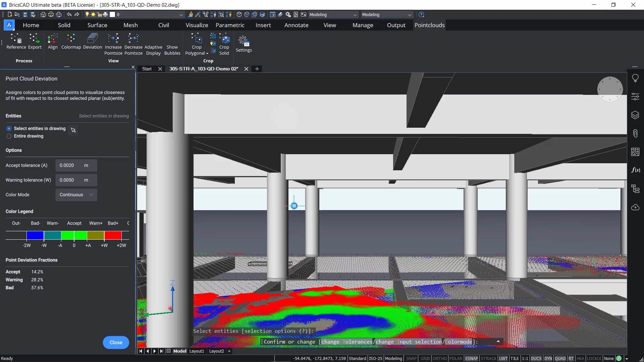Select the Entire drawing radio option
Screen dimensions: 644x362
[x=9, y=136]
